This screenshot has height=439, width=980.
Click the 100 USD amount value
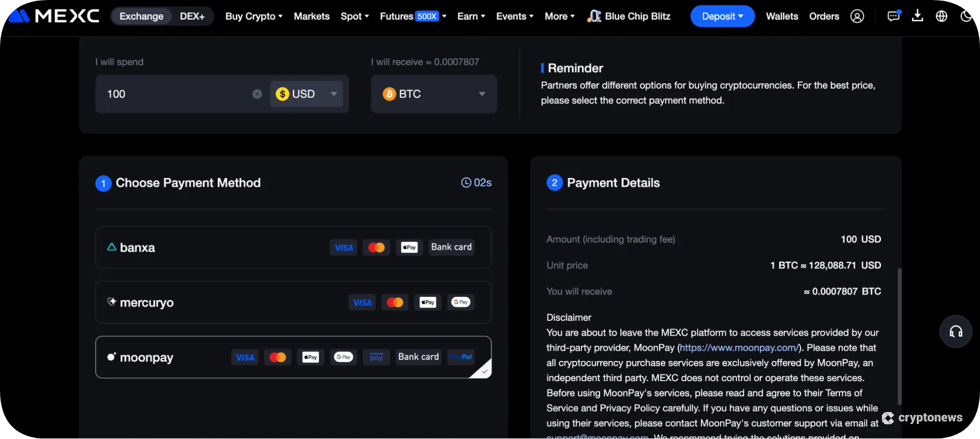click(x=861, y=239)
